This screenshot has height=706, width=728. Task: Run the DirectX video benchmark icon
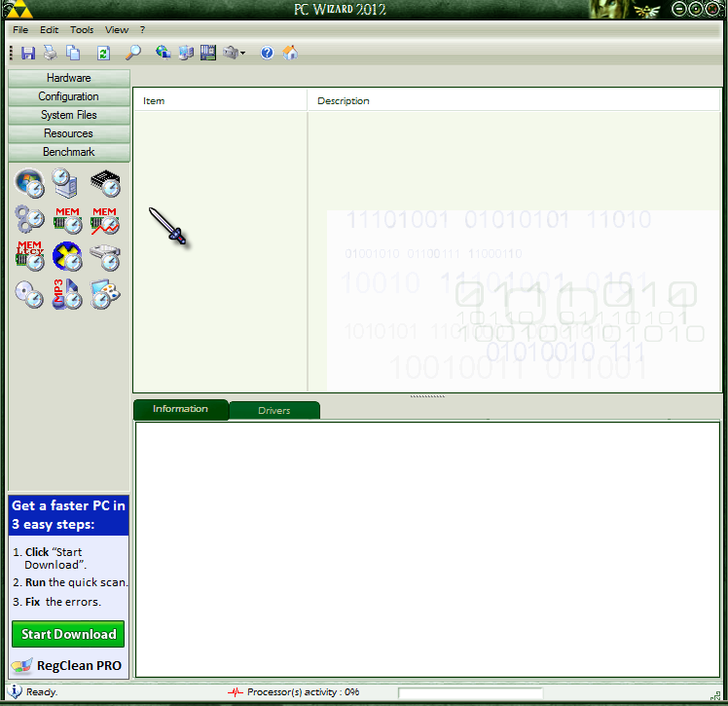(68, 256)
